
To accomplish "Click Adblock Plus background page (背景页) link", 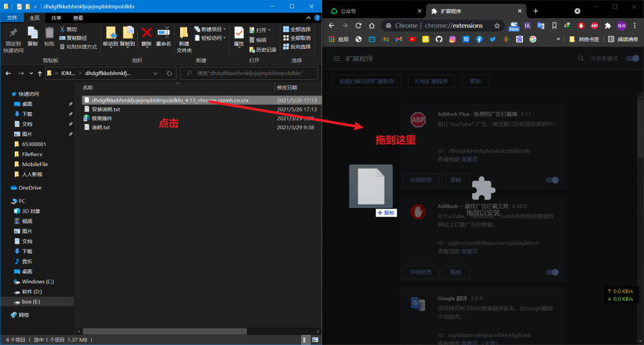I will click(x=469, y=160).
